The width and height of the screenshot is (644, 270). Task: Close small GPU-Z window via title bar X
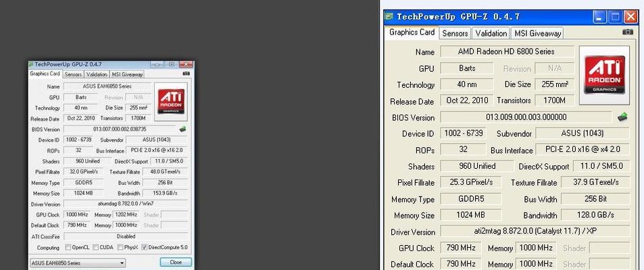point(186,64)
